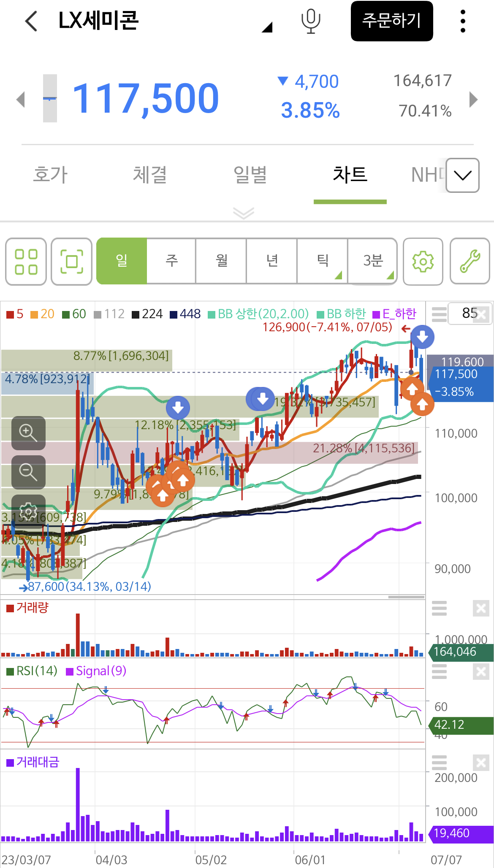494x868 pixels.
Task: Tap the back arrow next to LX세미콘
Action: (x=31, y=21)
